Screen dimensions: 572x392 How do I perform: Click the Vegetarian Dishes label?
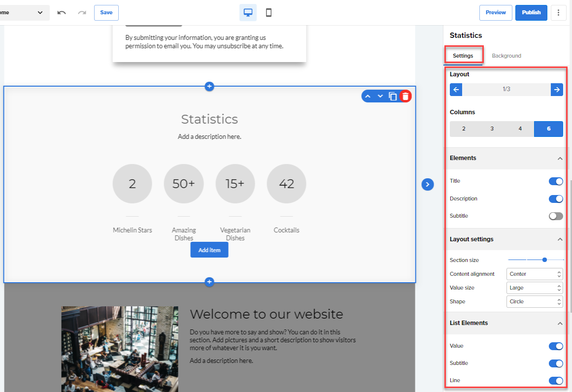[236, 234]
